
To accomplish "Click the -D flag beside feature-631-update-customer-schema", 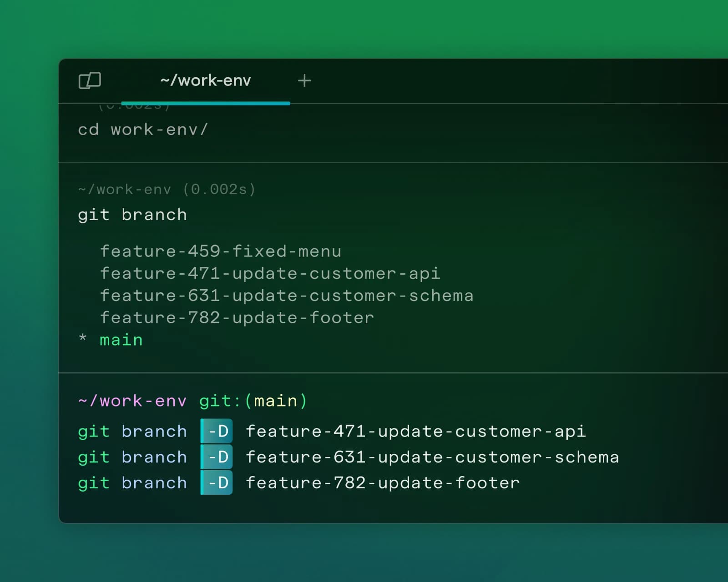I will (217, 457).
